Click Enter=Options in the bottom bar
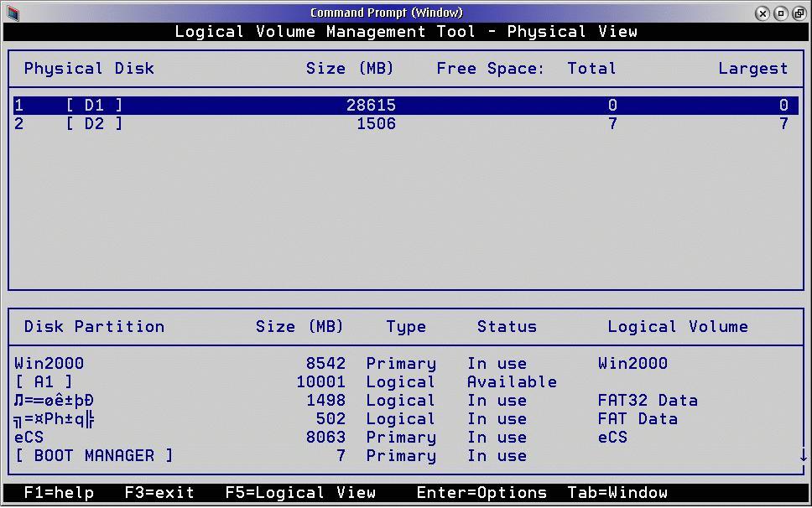The image size is (812, 508). click(481, 493)
